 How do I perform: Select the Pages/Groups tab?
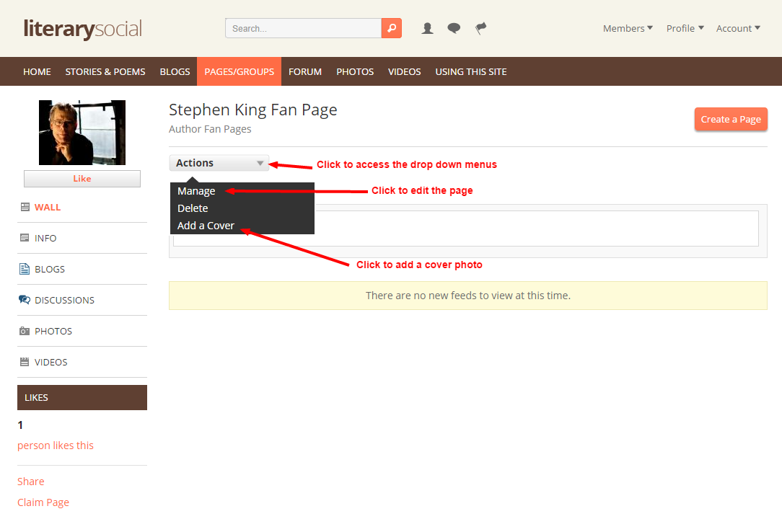(x=240, y=72)
